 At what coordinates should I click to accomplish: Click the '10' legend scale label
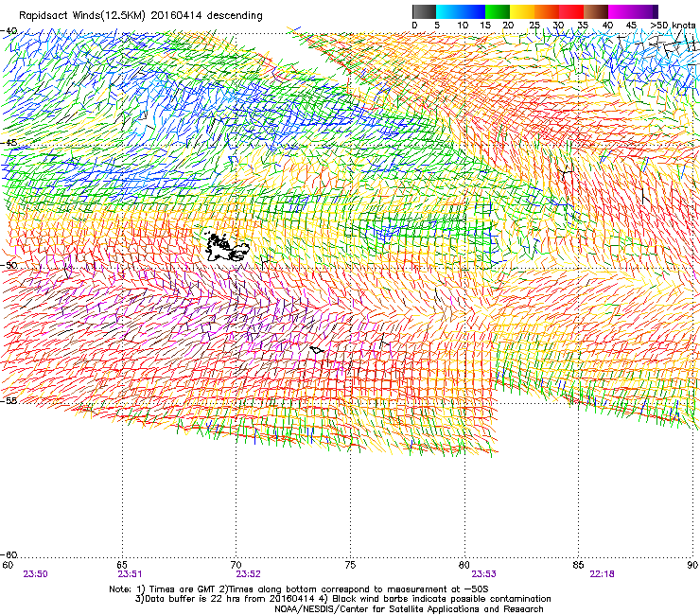[x=463, y=26]
